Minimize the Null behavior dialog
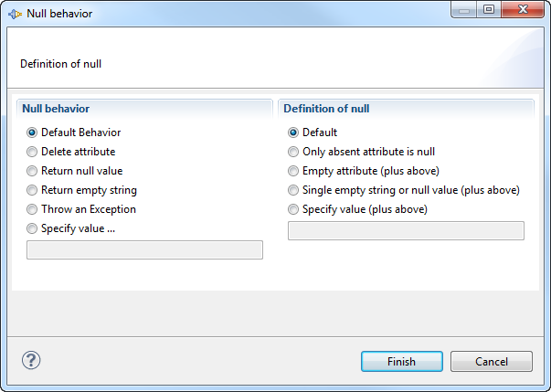The height and width of the screenshot is (392, 551). tap(464, 9)
